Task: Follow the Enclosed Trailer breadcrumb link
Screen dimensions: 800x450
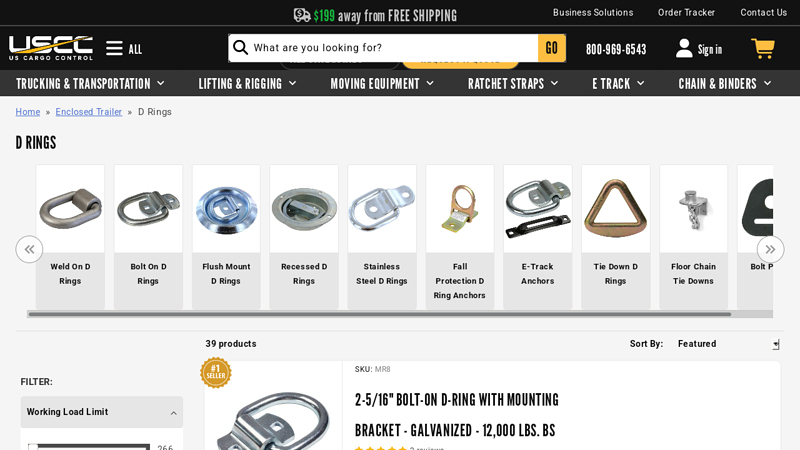Action: [x=89, y=112]
